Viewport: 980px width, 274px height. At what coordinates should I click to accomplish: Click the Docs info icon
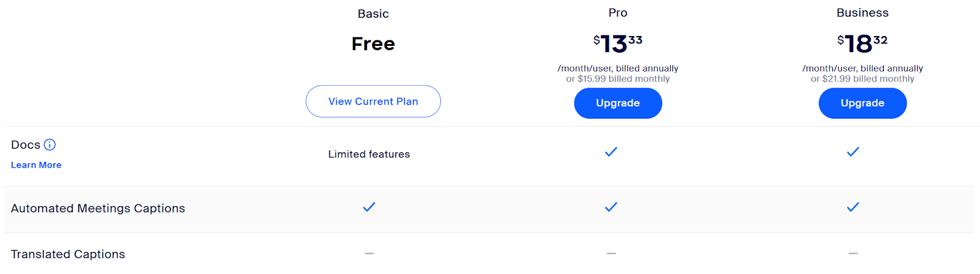tap(50, 145)
